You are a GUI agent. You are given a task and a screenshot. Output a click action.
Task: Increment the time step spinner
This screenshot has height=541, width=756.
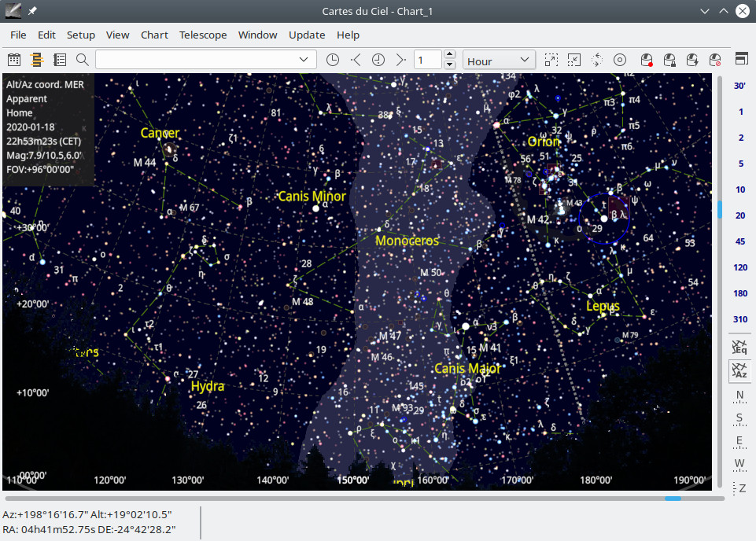450,55
